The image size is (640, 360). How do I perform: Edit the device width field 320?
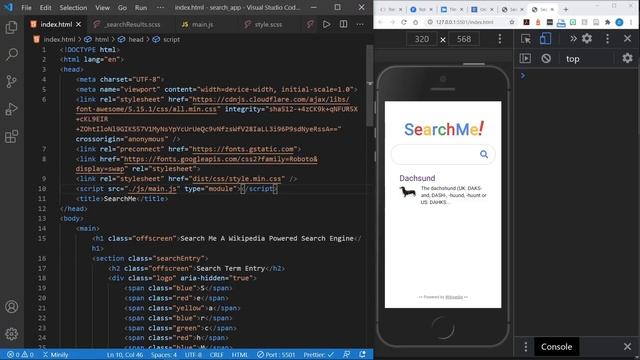[x=422, y=39]
